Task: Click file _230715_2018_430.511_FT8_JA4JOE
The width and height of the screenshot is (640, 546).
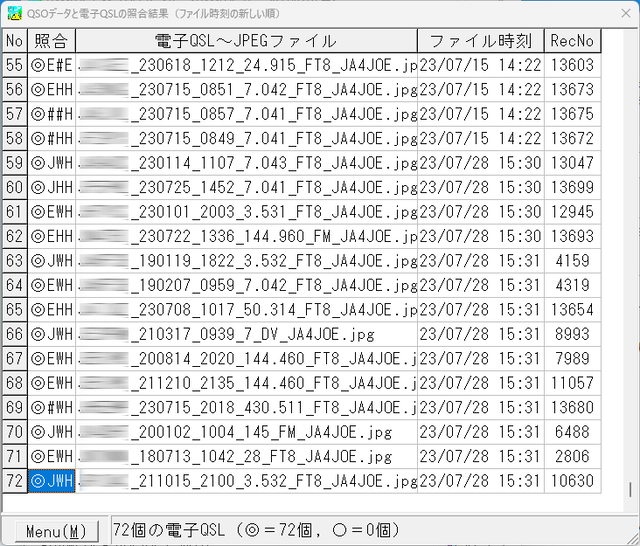Action: point(247,408)
